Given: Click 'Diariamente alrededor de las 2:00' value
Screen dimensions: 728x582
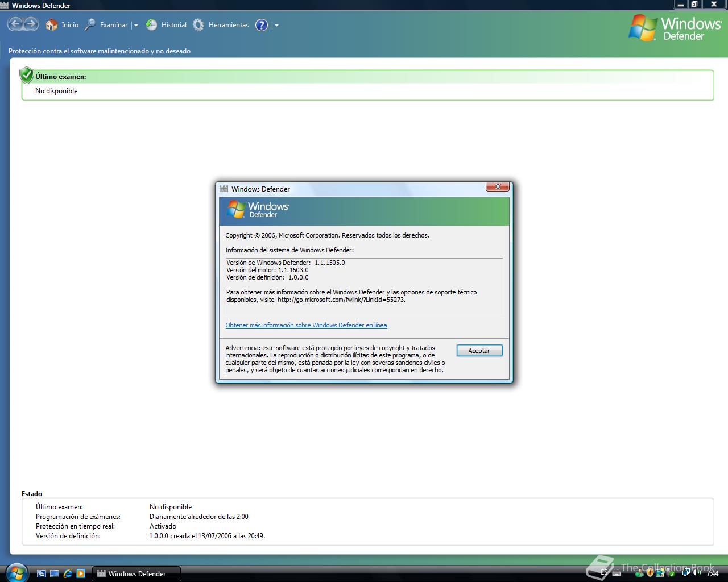Looking at the screenshot, I should pos(199,517).
